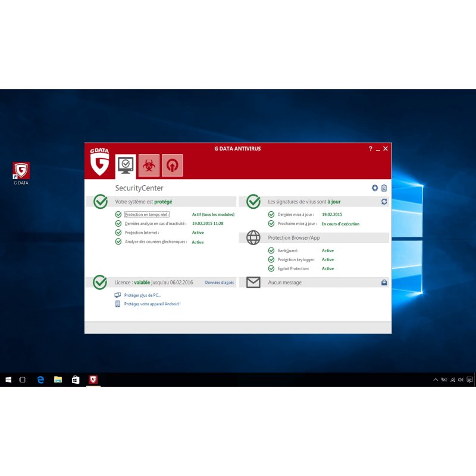Click the 'Votre système est protégé' header
476x476 pixels.
click(x=143, y=202)
